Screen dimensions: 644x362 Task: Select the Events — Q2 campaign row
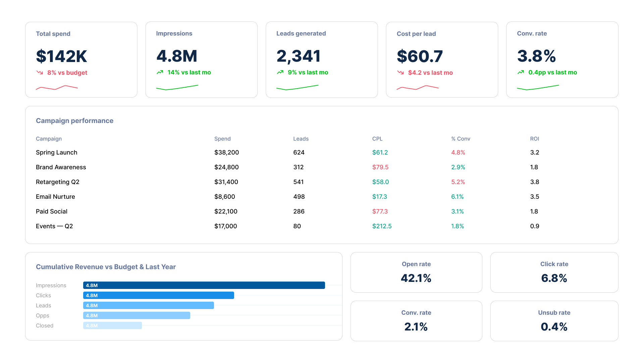click(x=322, y=226)
